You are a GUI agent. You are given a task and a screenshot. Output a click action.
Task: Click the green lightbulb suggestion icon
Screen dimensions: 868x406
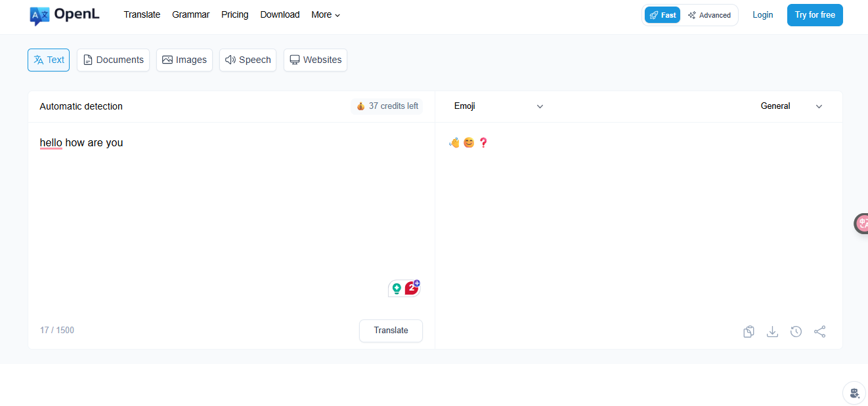[397, 287]
